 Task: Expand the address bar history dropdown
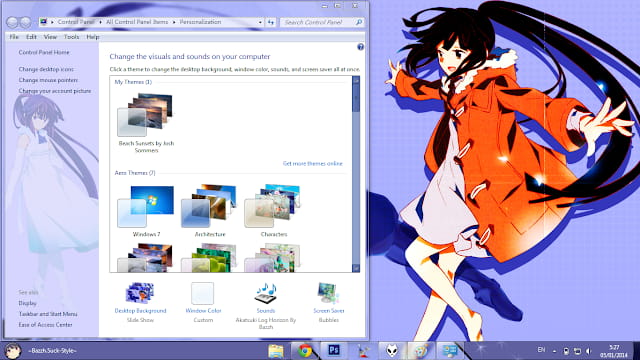point(260,22)
